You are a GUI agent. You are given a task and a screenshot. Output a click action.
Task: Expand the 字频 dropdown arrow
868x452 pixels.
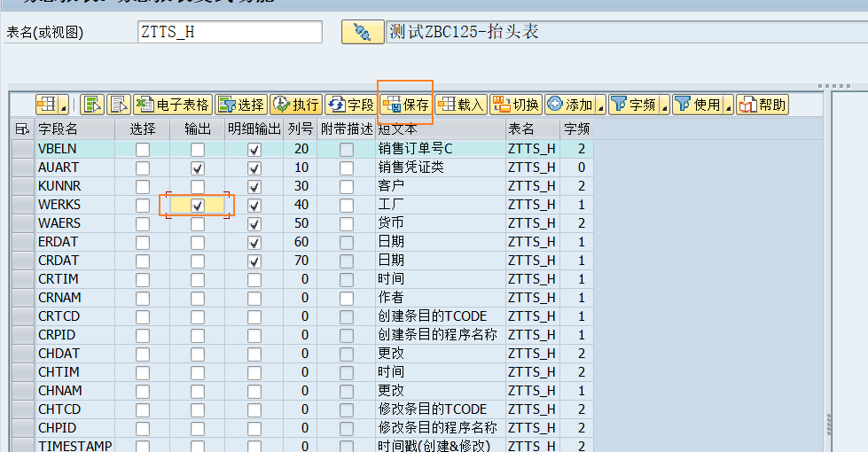click(x=665, y=105)
